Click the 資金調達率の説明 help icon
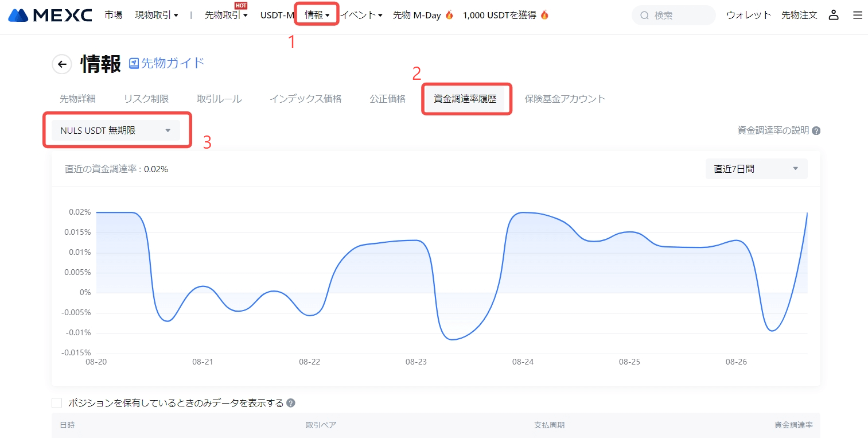 (x=816, y=131)
